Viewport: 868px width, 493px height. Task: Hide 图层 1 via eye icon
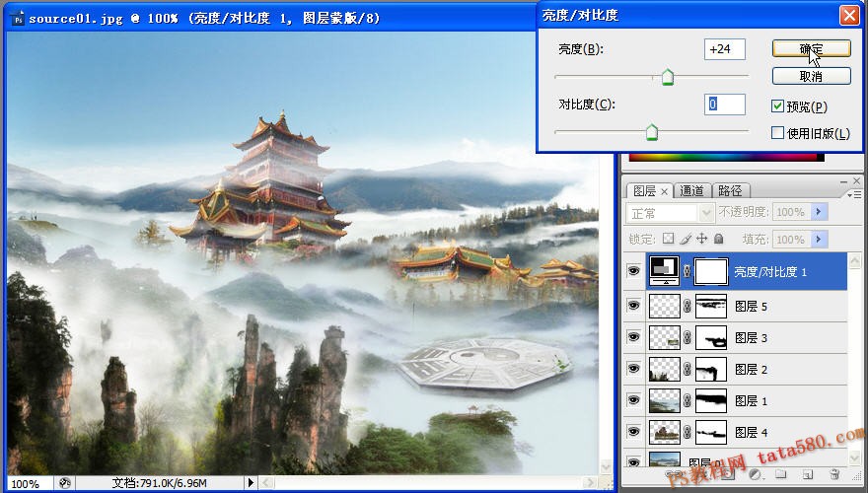pyautogui.click(x=634, y=400)
